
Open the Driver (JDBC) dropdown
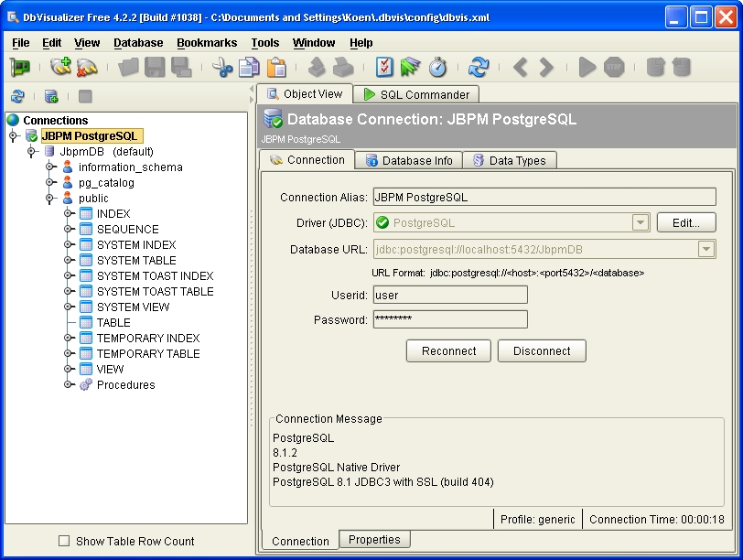(640, 221)
